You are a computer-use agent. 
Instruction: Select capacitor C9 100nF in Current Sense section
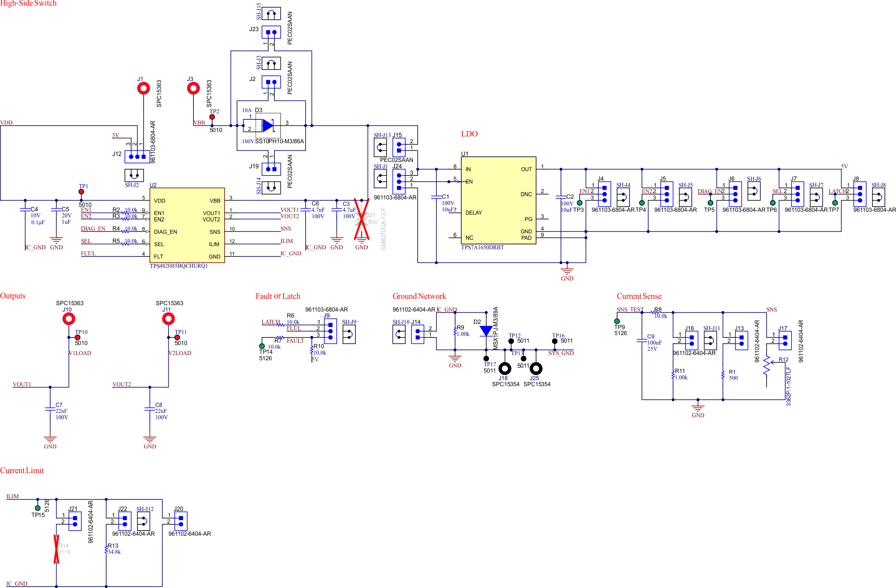pyautogui.click(x=642, y=341)
